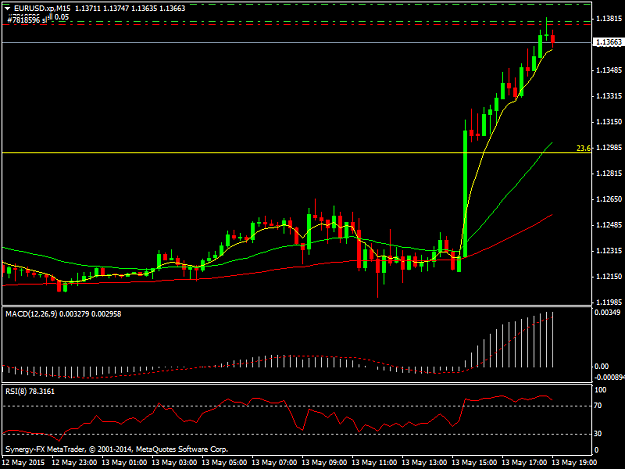
Task: Click the MACD scale value 0.00349
Action: tap(607, 312)
